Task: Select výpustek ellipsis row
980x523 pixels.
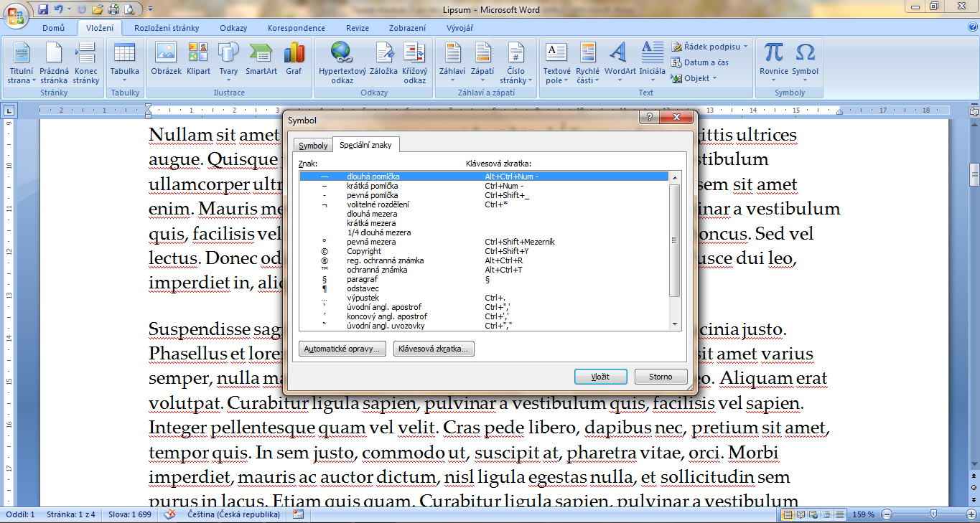Action: click(x=485, y=298)
